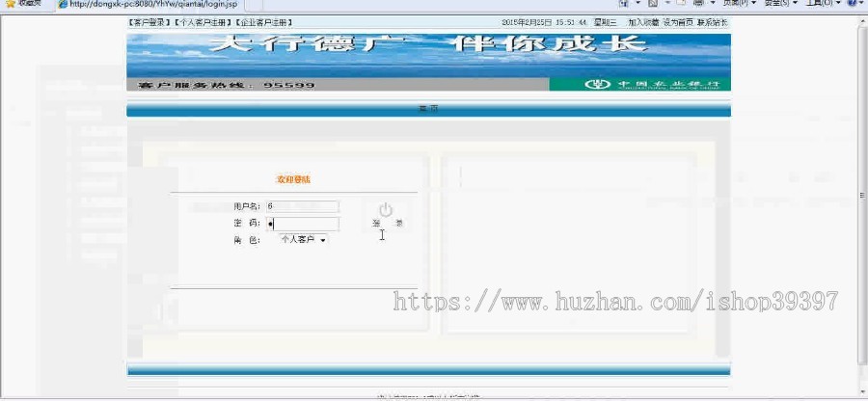Expand the arrow beside the printer icon
This screenshot has height=401, width=868.
712,3
